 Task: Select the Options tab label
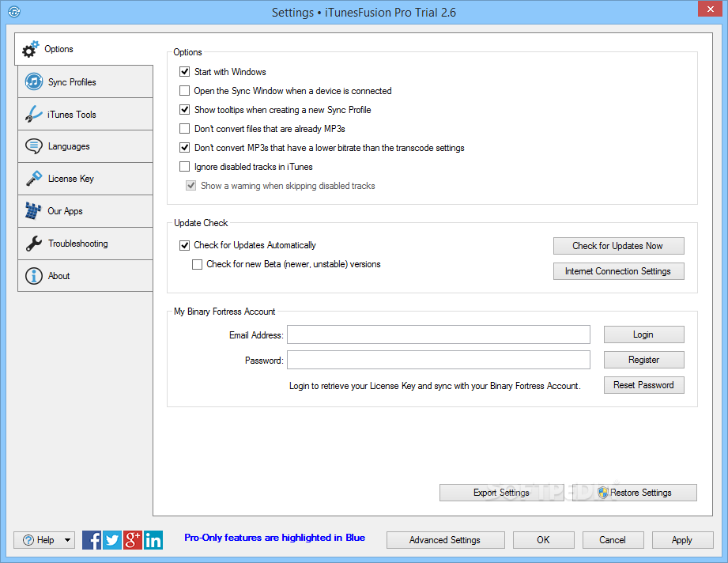58,49
